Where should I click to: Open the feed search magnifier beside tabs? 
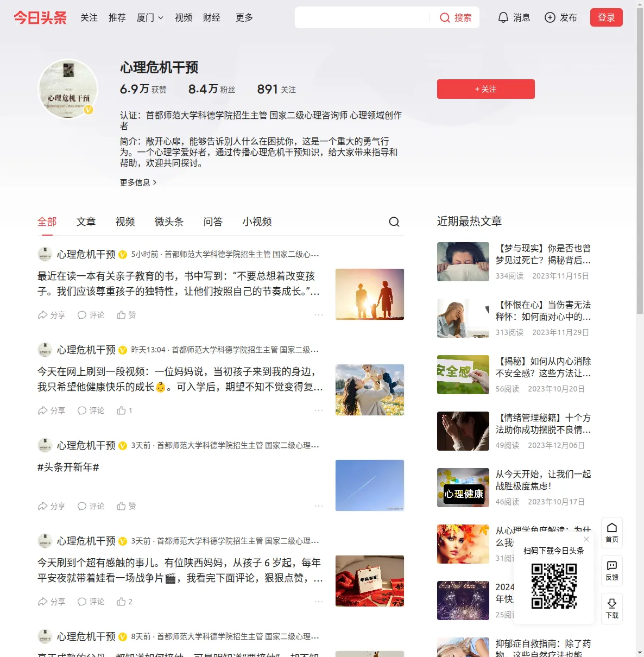394,222
